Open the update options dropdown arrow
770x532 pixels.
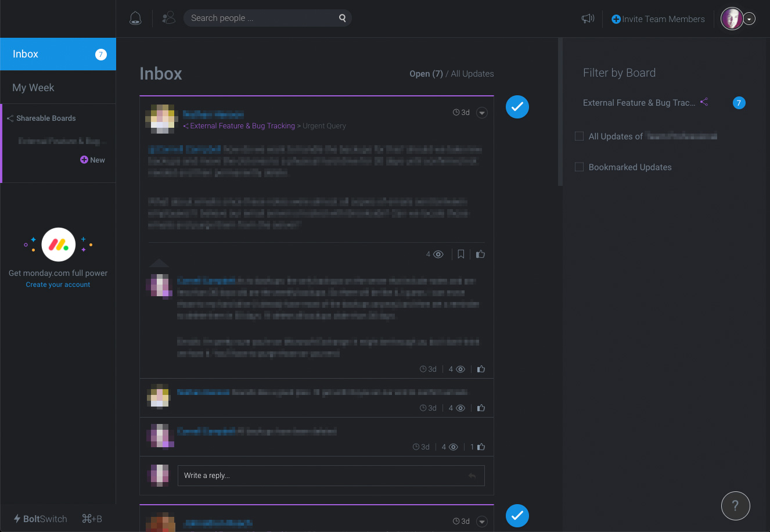482,112
